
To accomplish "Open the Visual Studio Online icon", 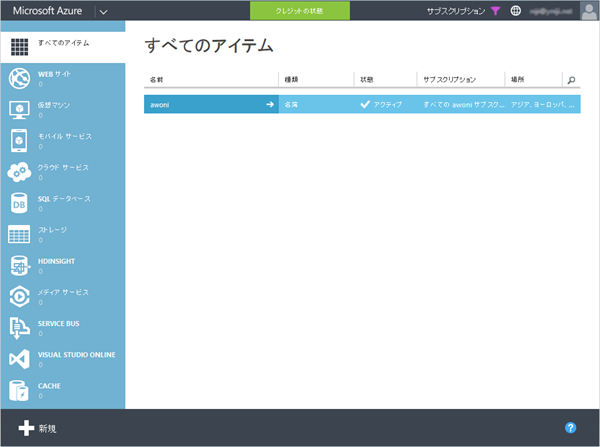I will (x=19, y=359).
